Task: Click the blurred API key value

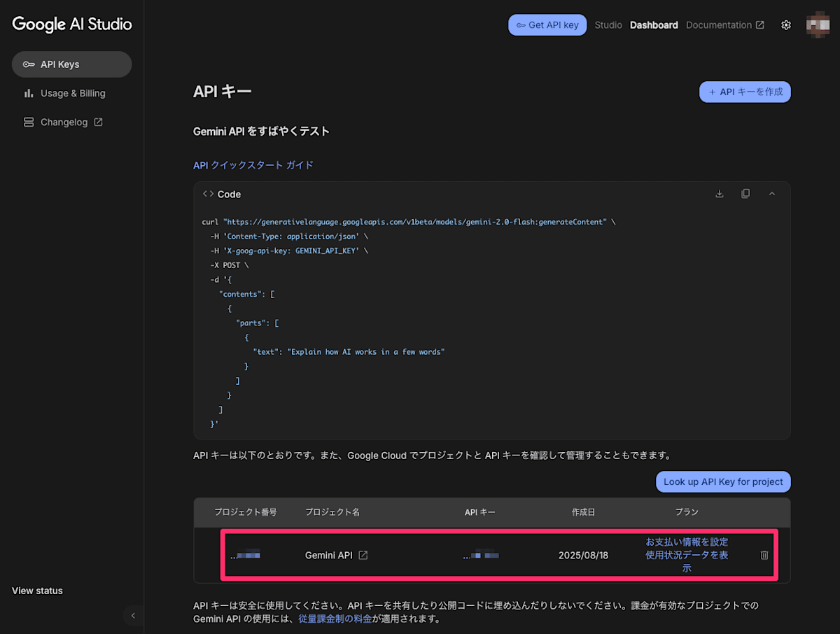Action: point(481,556)
